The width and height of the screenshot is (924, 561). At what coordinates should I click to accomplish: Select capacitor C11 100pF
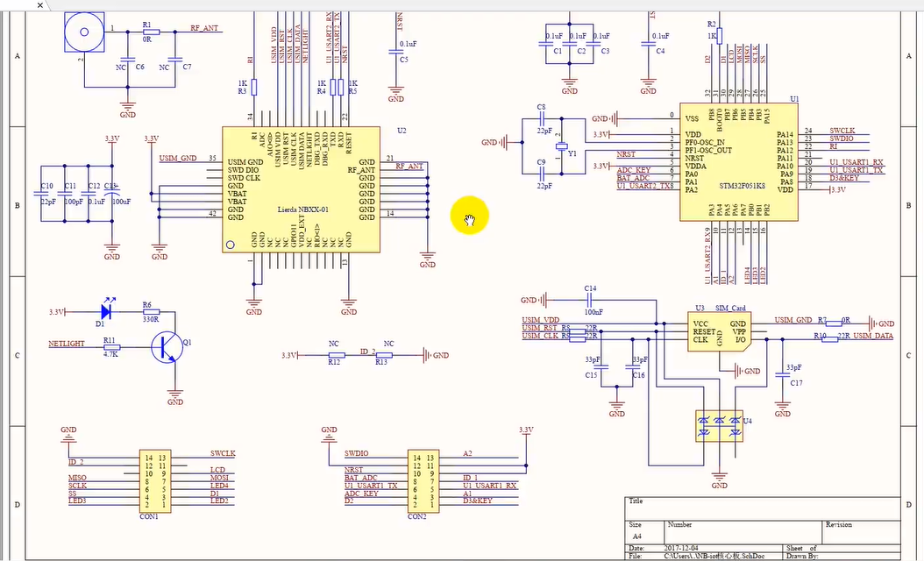[65, 194]
